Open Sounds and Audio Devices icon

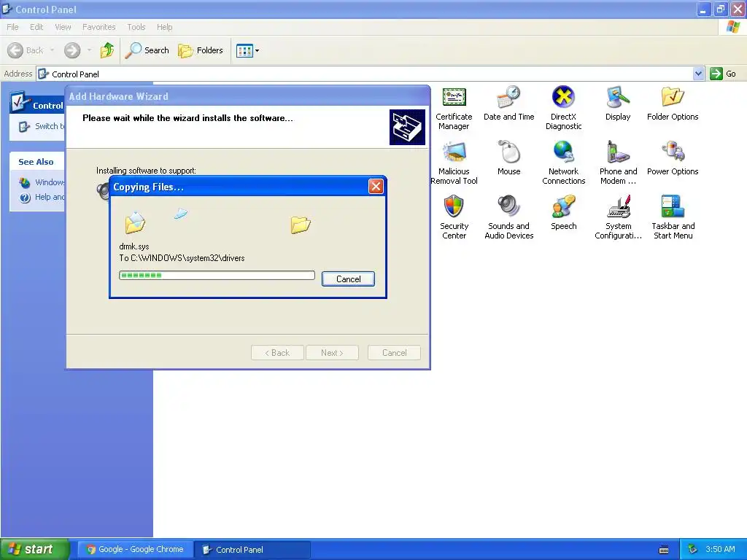508,218
